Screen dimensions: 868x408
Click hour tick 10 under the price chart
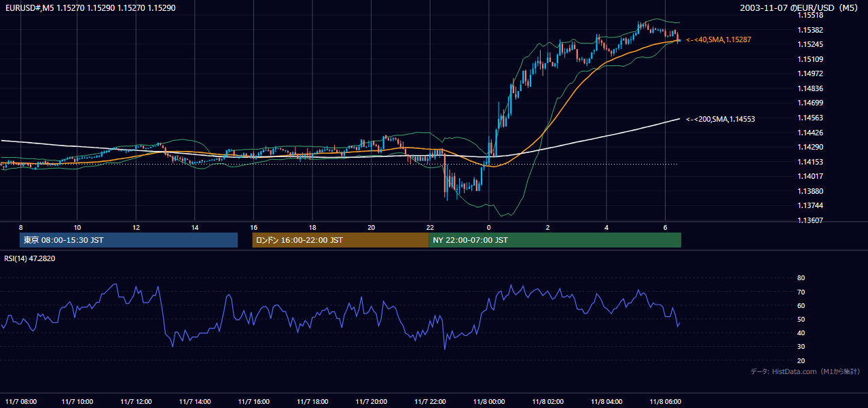tap(77, 227)
